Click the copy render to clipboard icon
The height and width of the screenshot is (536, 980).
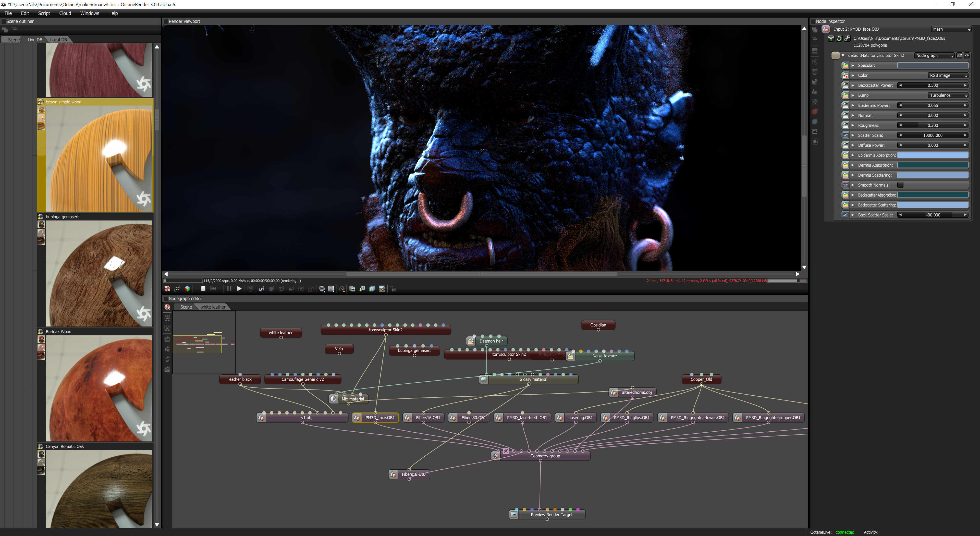[352, 289]
